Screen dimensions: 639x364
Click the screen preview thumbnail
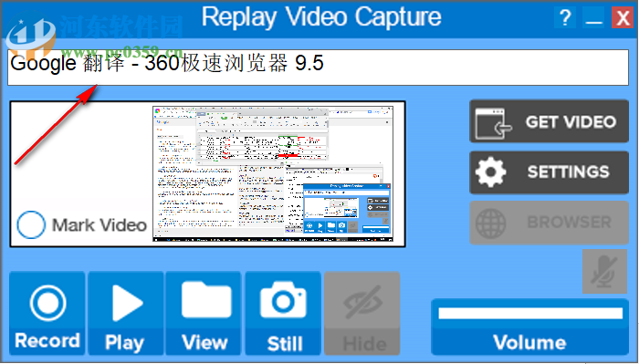pos(273,174)
